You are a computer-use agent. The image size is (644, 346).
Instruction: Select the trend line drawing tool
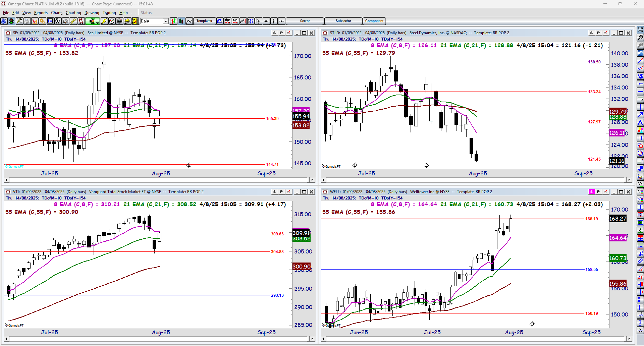tap(640, 61)
